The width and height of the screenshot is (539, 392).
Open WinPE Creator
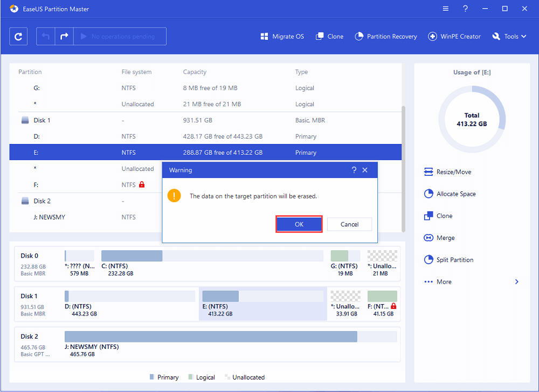tap(454, 37)
